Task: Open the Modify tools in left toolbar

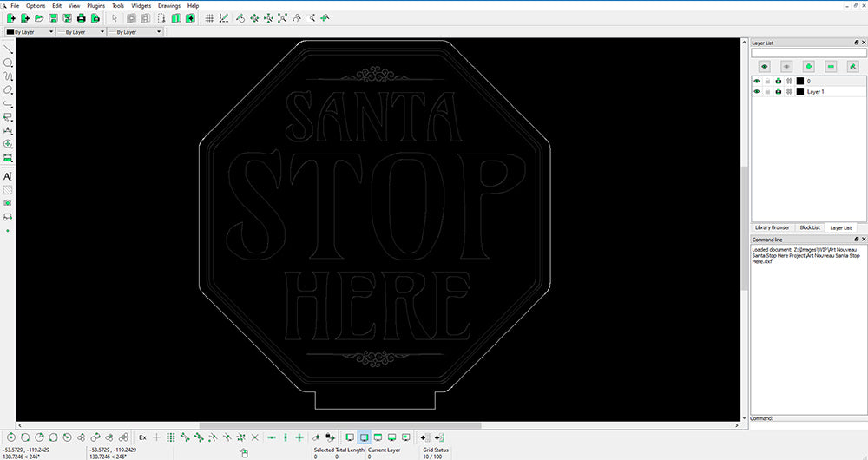Action: 8,144
